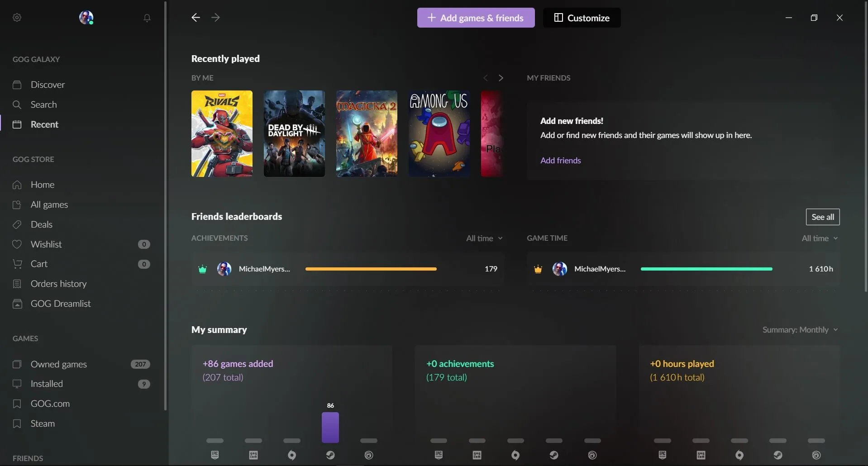Go back with the left arrow
This screenshot has width=868, height=466.
coord(196,18)
